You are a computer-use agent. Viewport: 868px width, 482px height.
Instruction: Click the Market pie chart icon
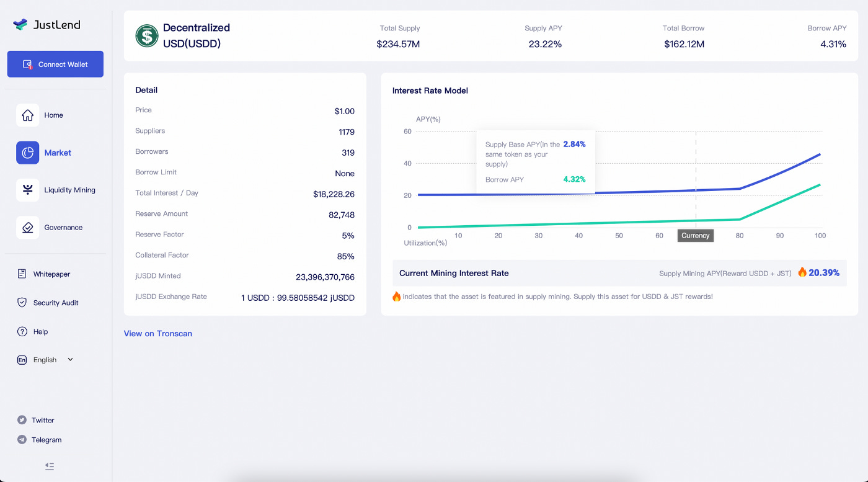tap(27, 153)
